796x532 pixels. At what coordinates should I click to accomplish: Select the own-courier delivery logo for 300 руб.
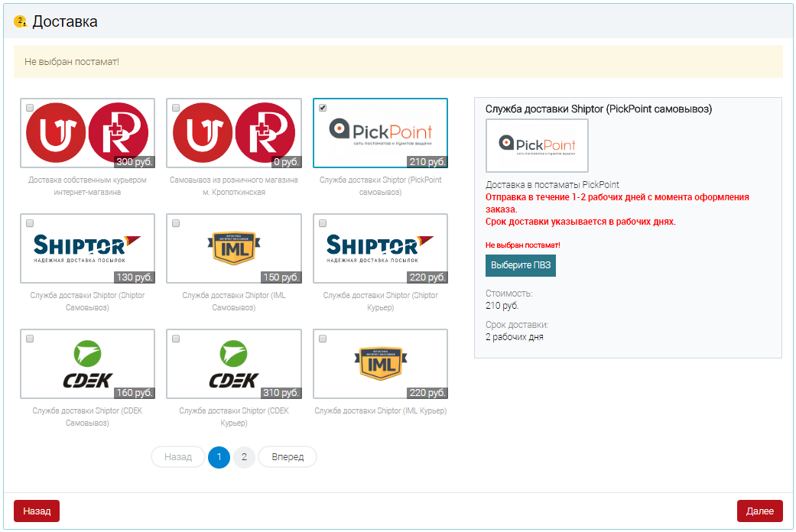point(87,133)
